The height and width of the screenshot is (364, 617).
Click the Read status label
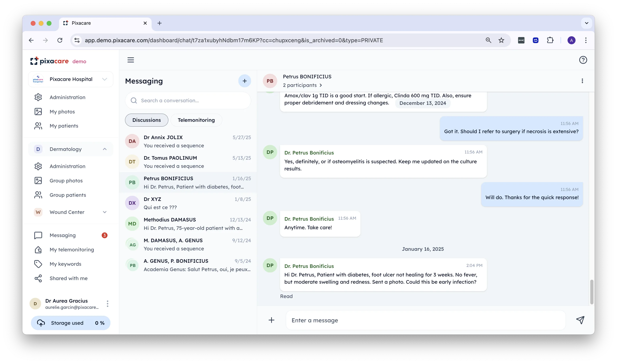click(x=286, y=296)
